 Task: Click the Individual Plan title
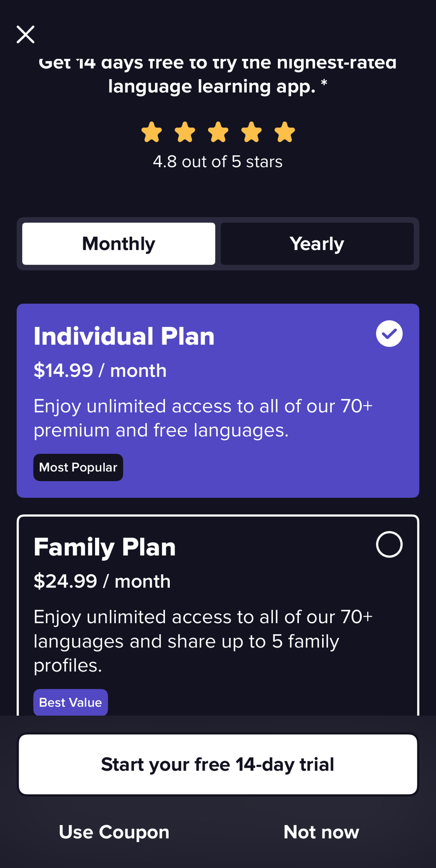pos(124,336)
